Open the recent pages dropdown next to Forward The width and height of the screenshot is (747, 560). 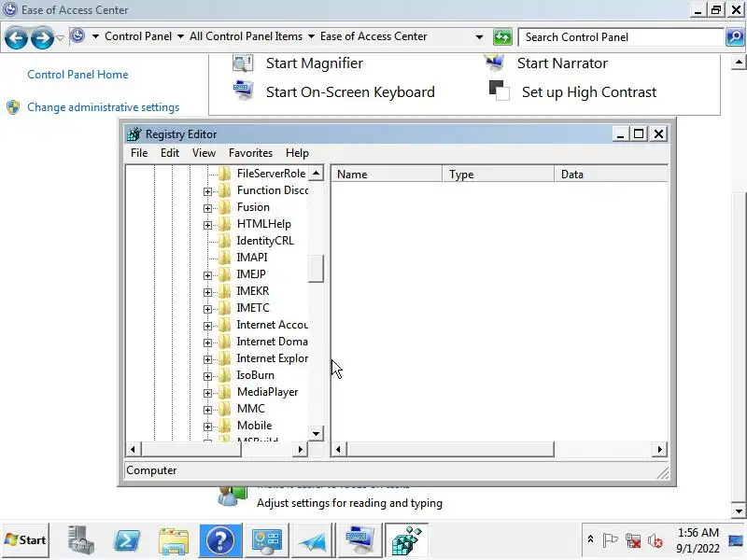point(60,37)
